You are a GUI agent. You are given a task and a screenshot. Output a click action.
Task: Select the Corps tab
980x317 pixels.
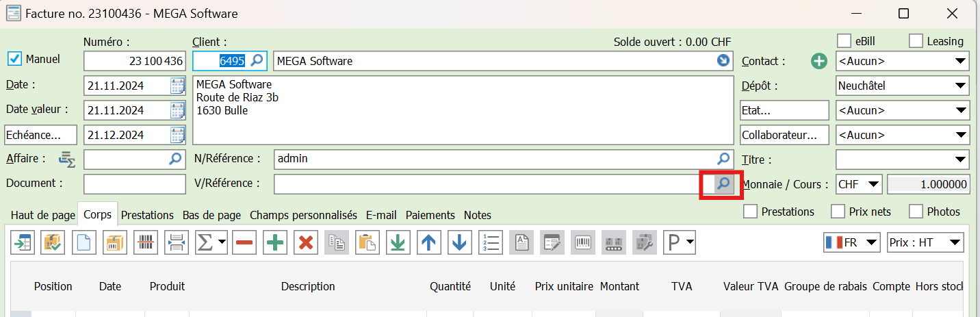98,215
